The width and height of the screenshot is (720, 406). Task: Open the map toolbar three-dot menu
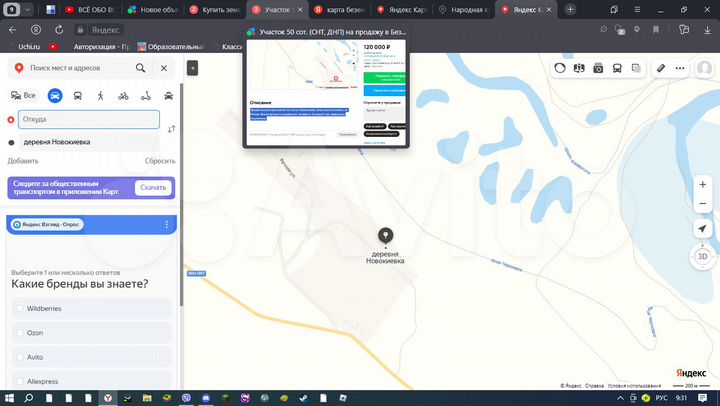(680, 68)
